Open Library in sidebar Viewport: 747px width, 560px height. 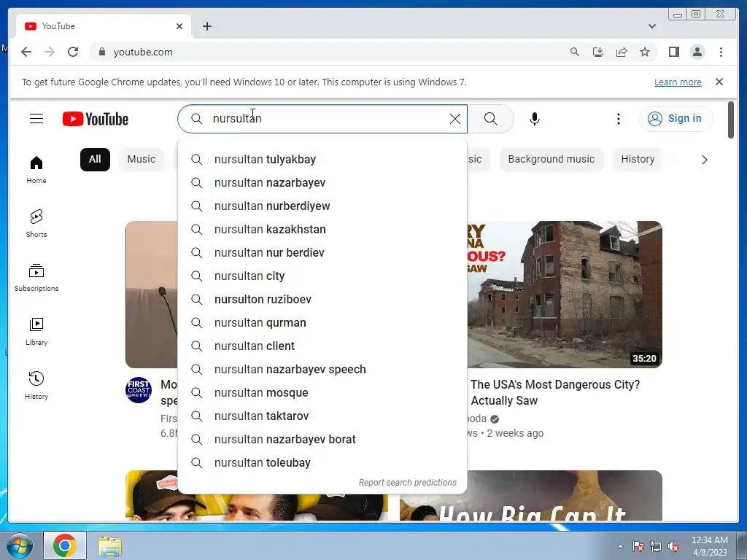pyautogui.click(x=36, y=332)
